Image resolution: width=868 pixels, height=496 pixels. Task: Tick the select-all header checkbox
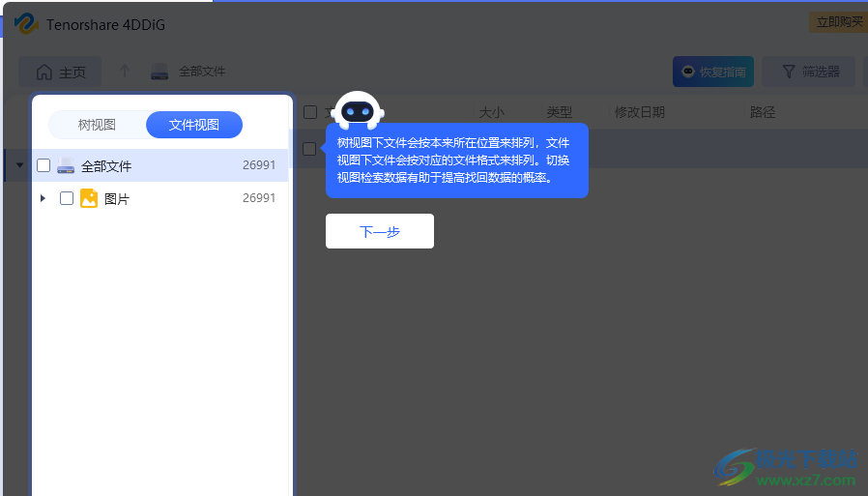click(x=310, y=112)
